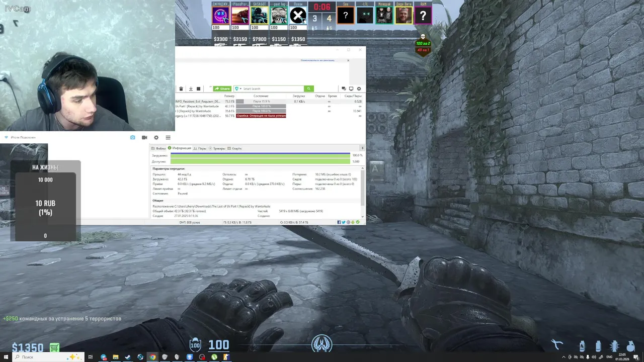Screen dimensions: 644x362
Task: Click the taskbar Поиск search box
Action: pyautogui.click(x=48, y=357)
